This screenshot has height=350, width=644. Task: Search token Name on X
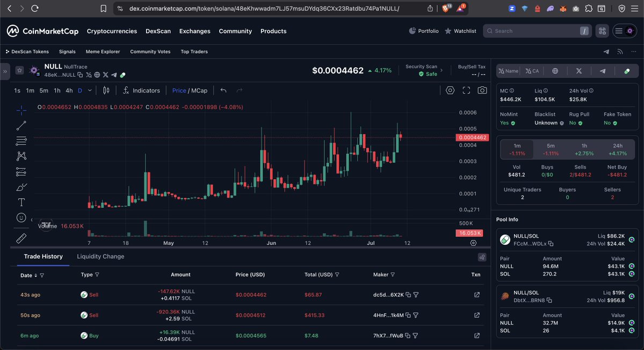coord(509,71)
